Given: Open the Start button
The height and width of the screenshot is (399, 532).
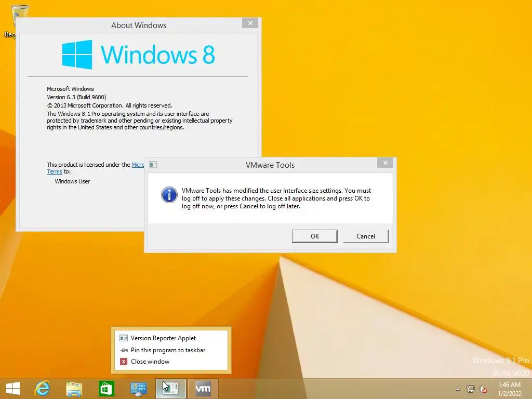Looking at the screenshot, I should point(13,389).
